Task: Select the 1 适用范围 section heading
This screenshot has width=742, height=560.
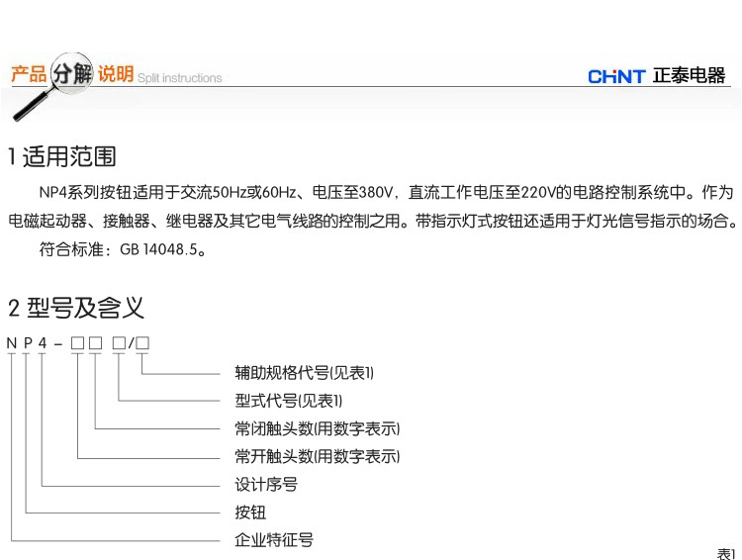Action: click(61, 156)
